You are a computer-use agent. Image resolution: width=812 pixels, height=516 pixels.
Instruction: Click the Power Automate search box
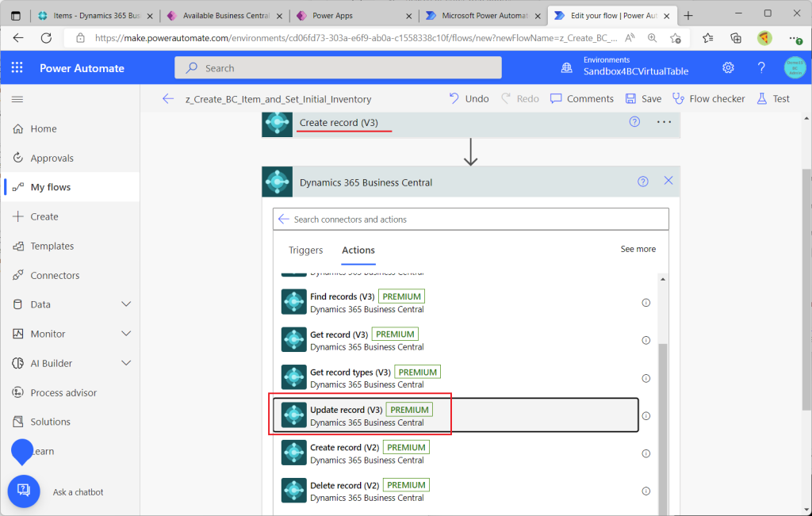(x=338, y=68)
